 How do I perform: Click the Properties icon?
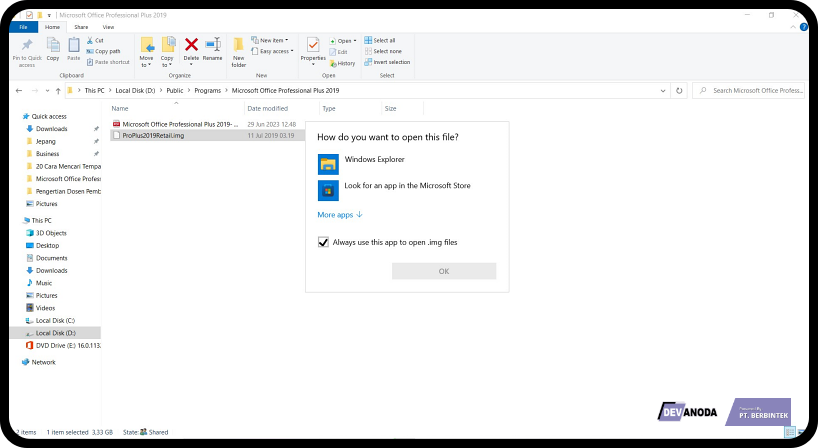pyautogui.click(x=313, y=45)
